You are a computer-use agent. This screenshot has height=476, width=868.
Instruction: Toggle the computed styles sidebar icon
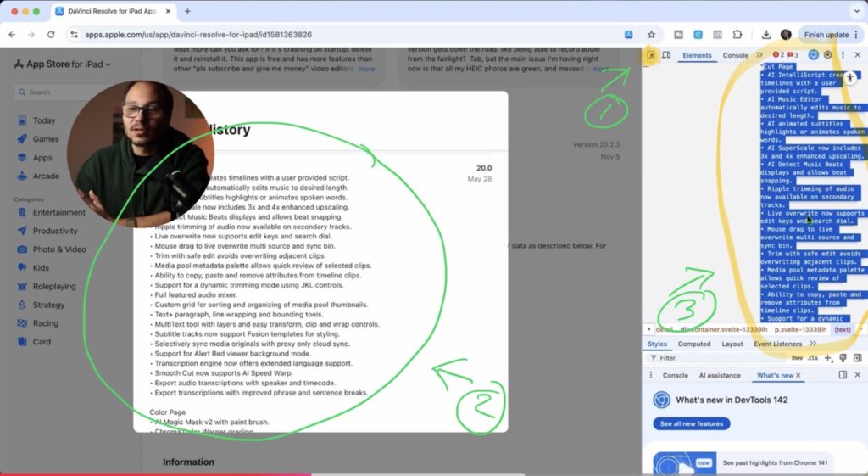(x=858, y=358)
